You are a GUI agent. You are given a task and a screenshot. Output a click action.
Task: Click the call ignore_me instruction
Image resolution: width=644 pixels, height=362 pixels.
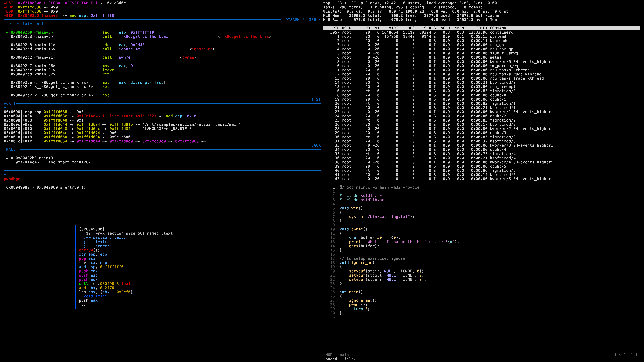tap(121, 49)
